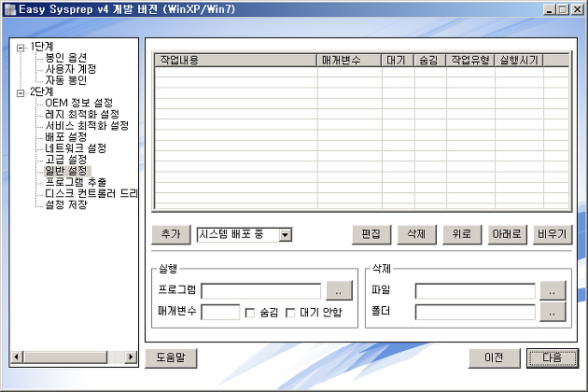This screenshot has width=588, height=392.
Task: Browse for a folder to delete
Action: [x=553, y=312]
